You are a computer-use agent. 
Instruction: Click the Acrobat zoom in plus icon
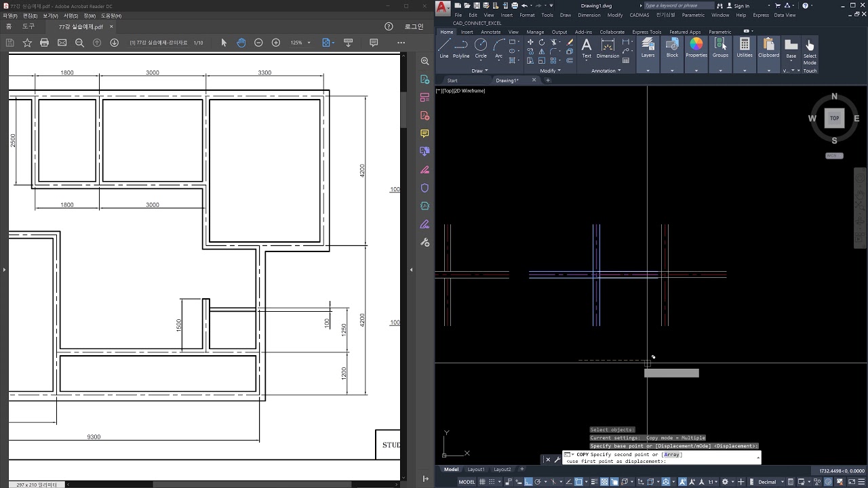pyautogui.click(x=275, y=43)
